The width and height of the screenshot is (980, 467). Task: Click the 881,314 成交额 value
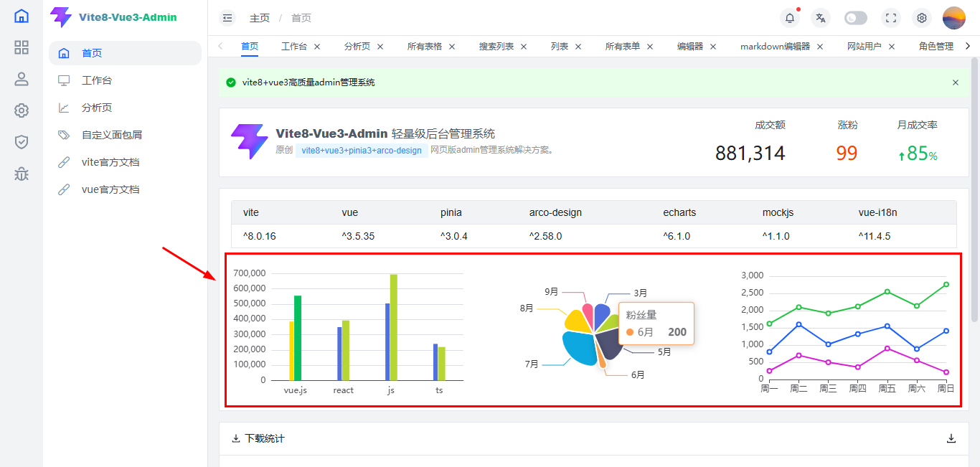click(750, 153)
